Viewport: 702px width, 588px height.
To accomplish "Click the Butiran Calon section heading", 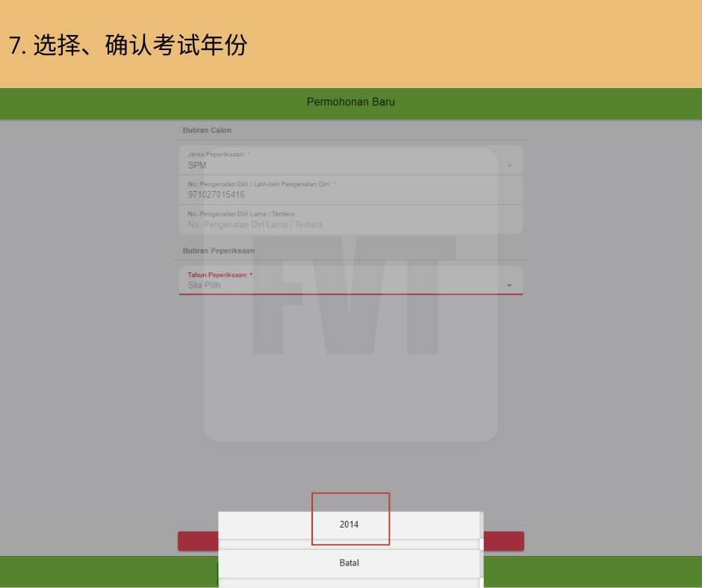I will (207, 131).
